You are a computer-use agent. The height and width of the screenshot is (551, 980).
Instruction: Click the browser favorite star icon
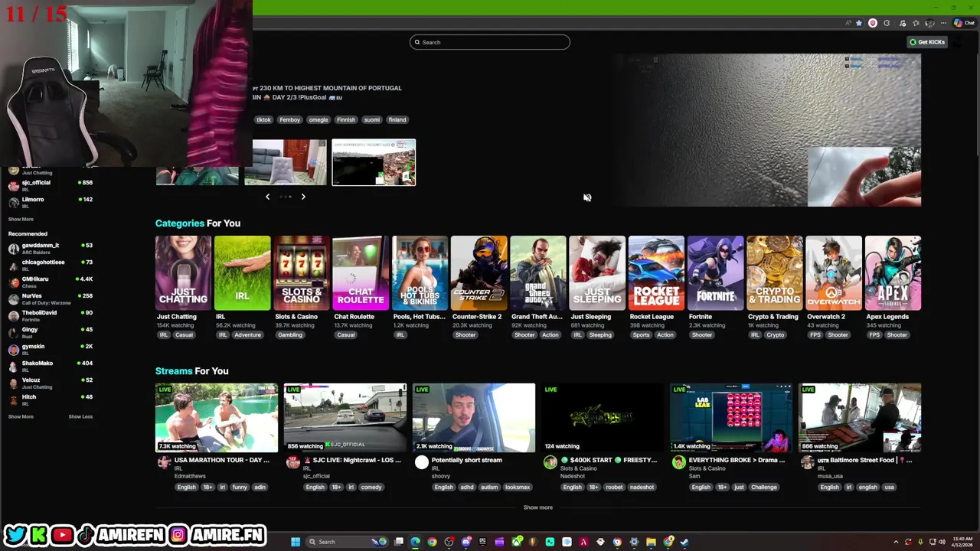click(859, 23)
